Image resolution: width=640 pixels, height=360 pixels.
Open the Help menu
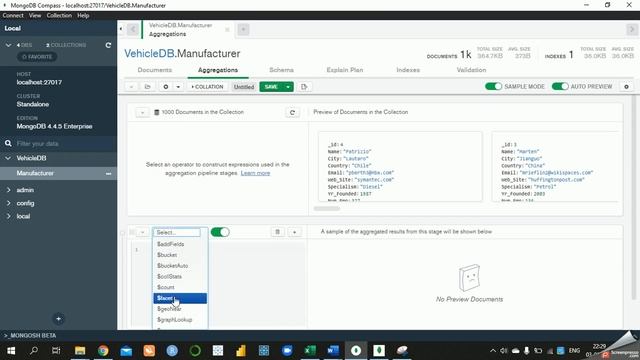coord(83,16)
